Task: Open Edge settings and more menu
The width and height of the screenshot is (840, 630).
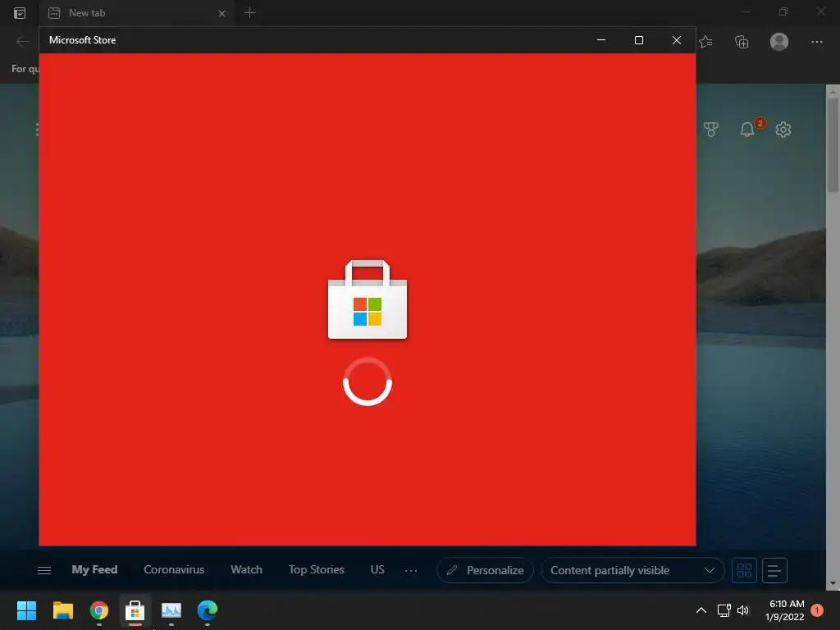Action: (816, 42)
